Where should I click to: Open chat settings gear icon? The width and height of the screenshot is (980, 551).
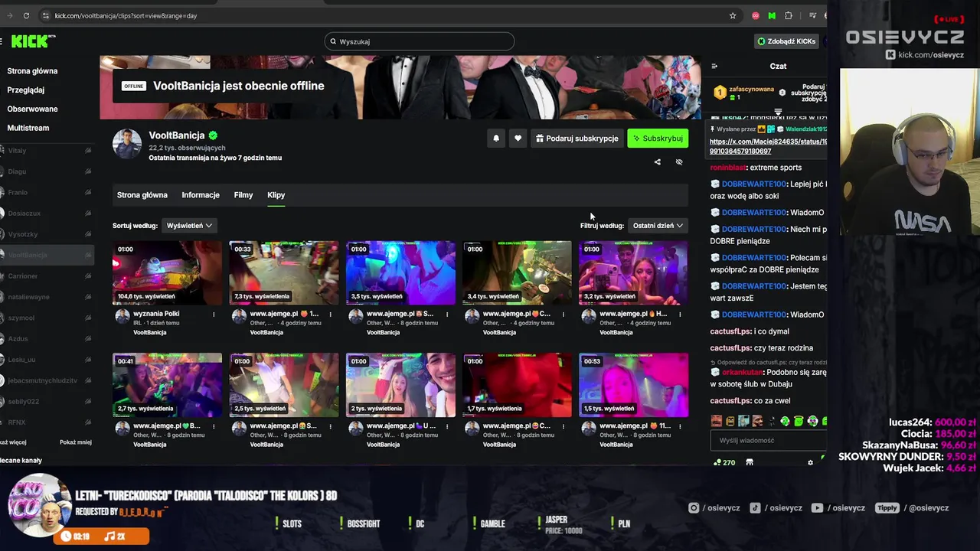tap(810, 462)
